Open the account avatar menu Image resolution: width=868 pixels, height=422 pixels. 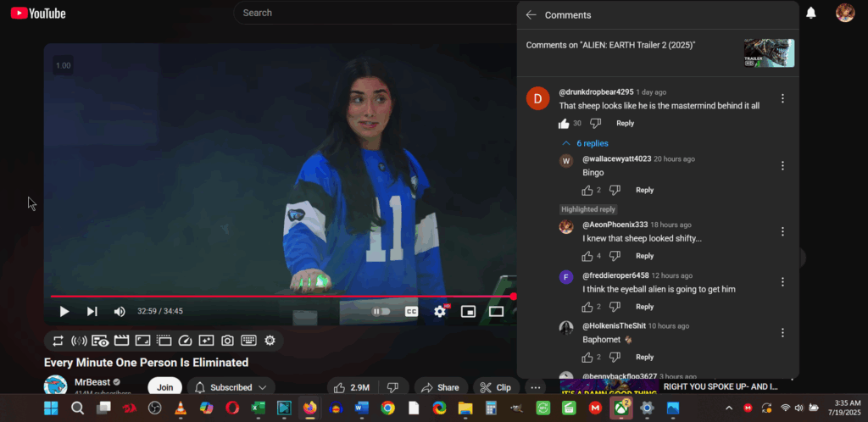(845, 13)
